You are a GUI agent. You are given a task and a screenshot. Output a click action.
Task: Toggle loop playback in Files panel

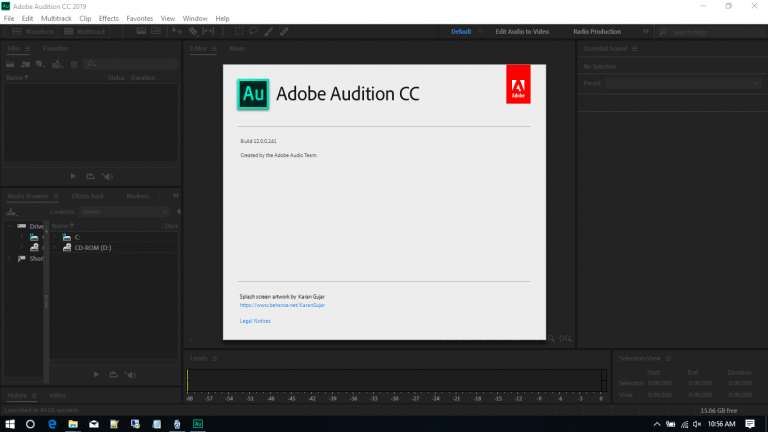89,176
